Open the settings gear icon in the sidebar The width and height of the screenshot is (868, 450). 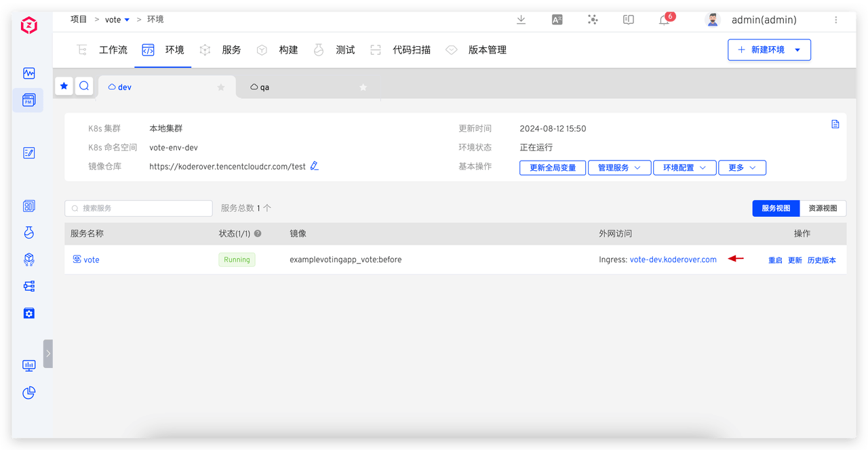coord(28,313)
